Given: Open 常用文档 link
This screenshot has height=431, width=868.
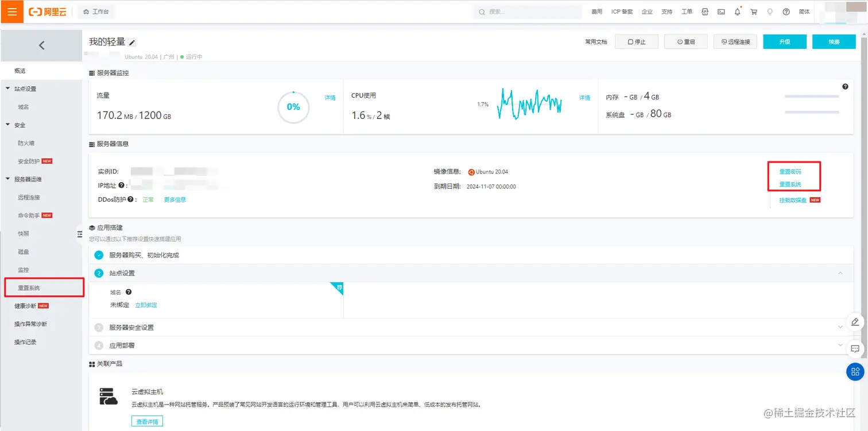Looking at the screenshot, I should 596,42.
